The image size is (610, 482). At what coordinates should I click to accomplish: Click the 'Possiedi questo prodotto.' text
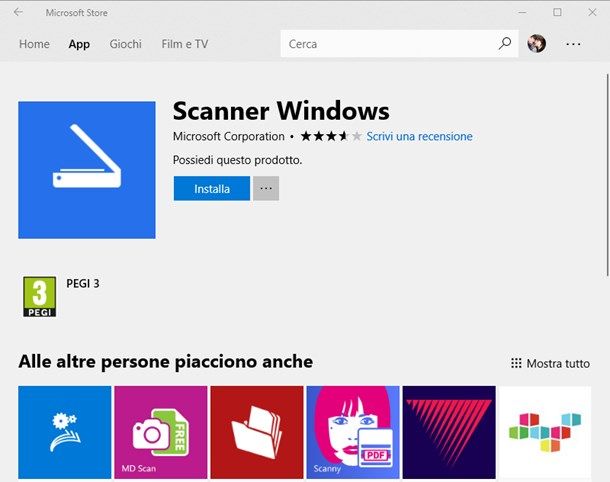click(x=237, y=160)
